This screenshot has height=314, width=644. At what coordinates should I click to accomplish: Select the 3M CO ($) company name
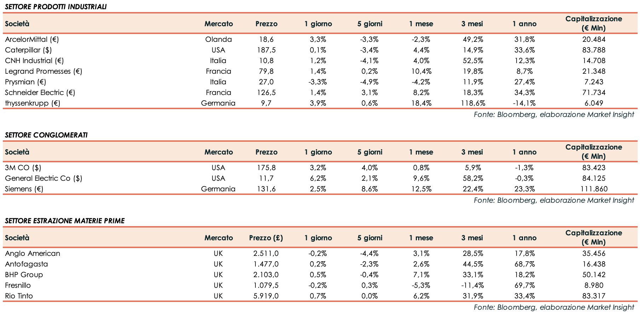tap(23, 168)
